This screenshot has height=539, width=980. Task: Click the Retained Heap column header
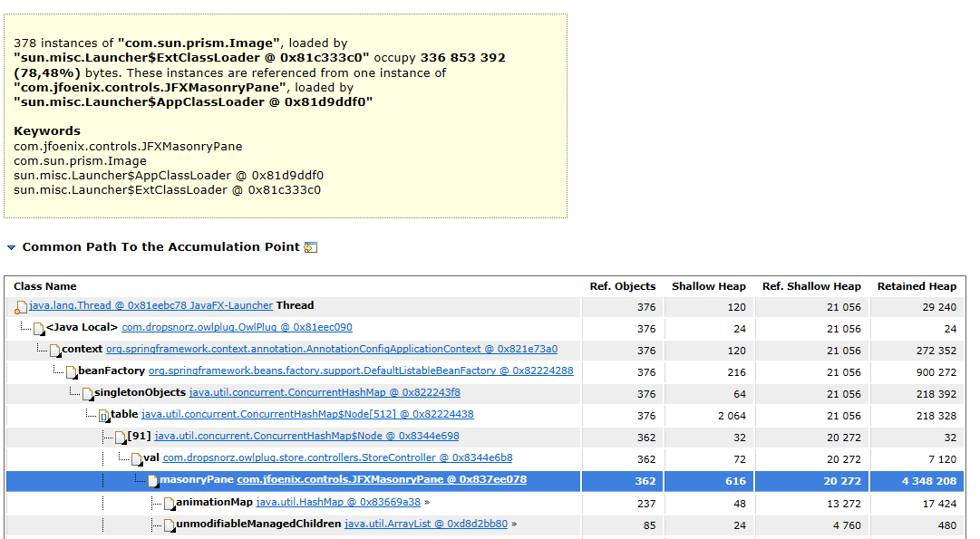917,285
